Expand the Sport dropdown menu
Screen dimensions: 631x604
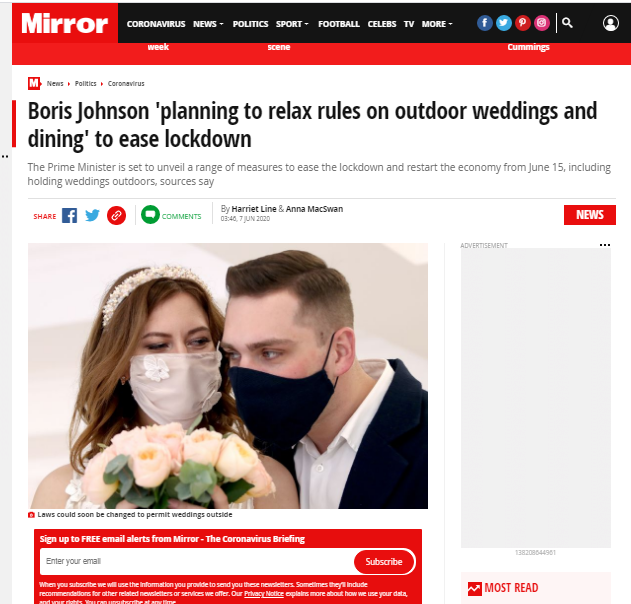tap(292, 24)
